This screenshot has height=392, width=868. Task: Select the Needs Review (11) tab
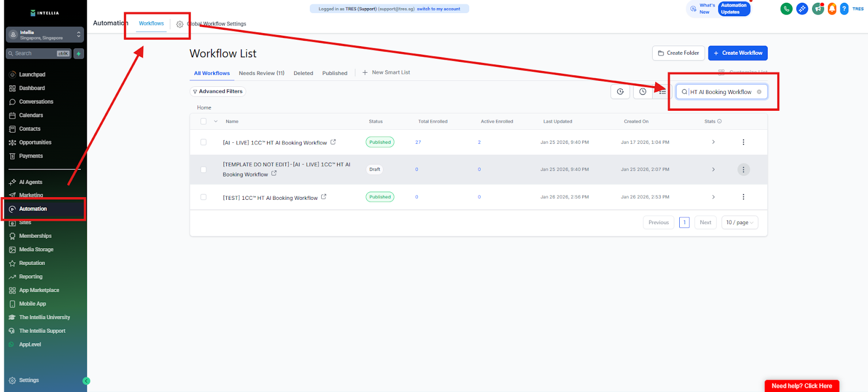pos(261,73)
